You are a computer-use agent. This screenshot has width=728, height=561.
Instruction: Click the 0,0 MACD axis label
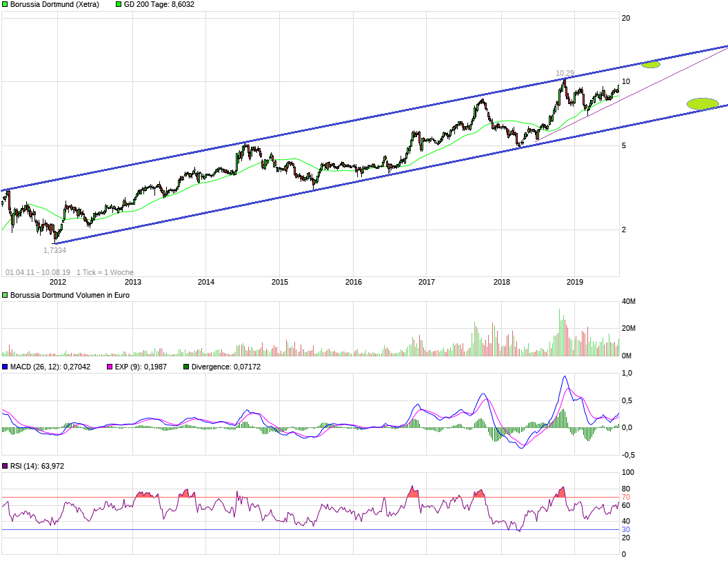tap(627, 428)
